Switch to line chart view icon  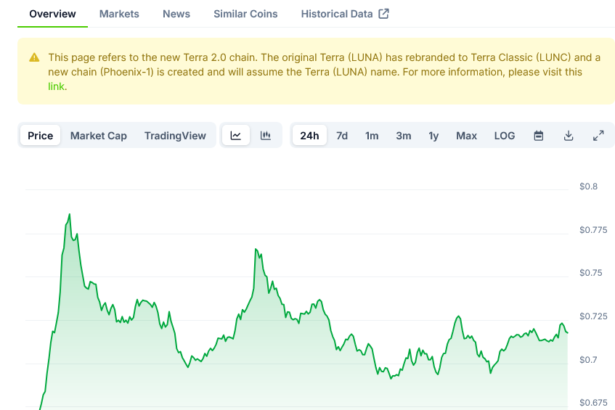tap(235, 136)
